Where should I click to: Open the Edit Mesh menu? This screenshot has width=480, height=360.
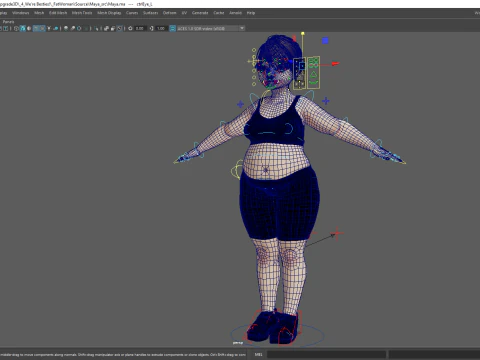58,13
